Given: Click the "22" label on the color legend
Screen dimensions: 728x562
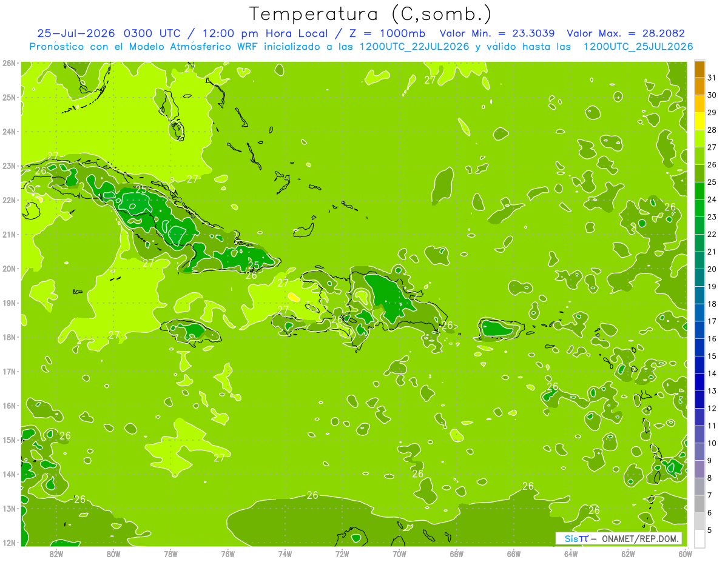Looking at the screenshot, I should (x=712, y=234).
